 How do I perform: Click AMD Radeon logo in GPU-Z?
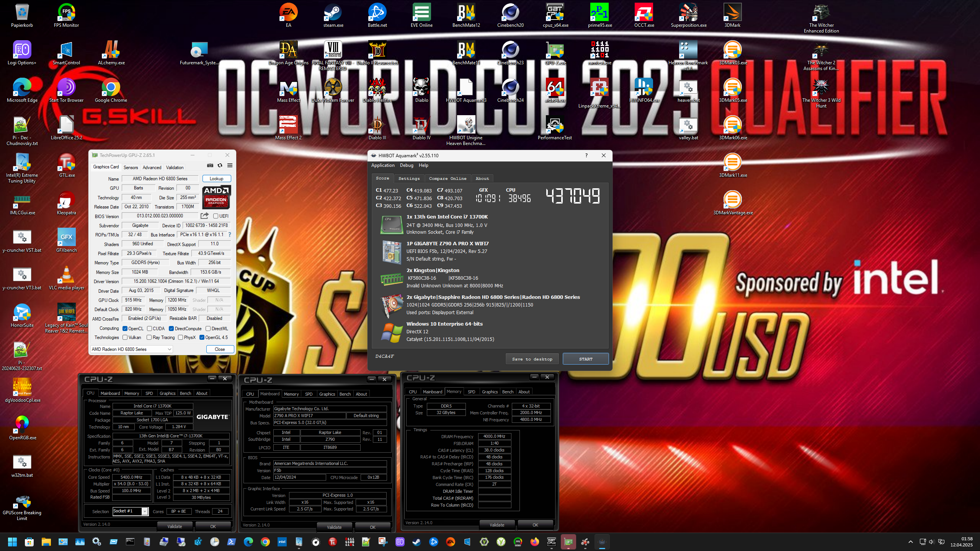coord(216,197)
